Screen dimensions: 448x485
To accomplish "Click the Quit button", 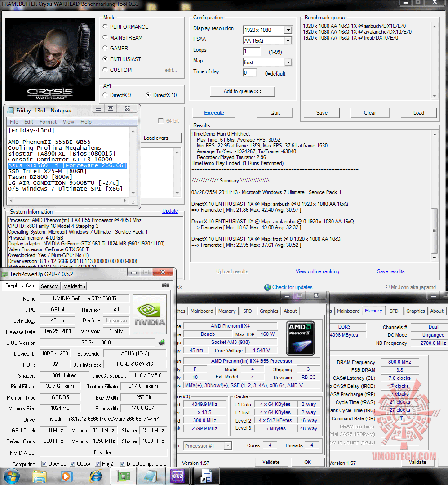I will 275,113.
